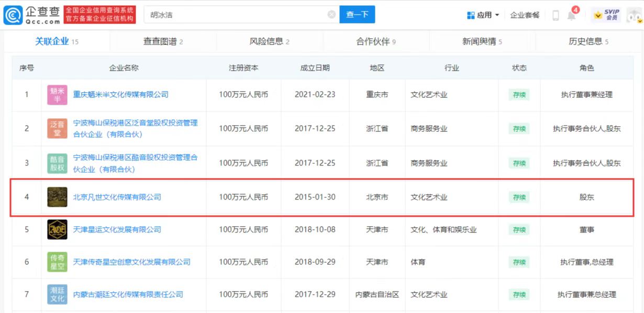Click date cell 2018-10-08

coord(315,229)
